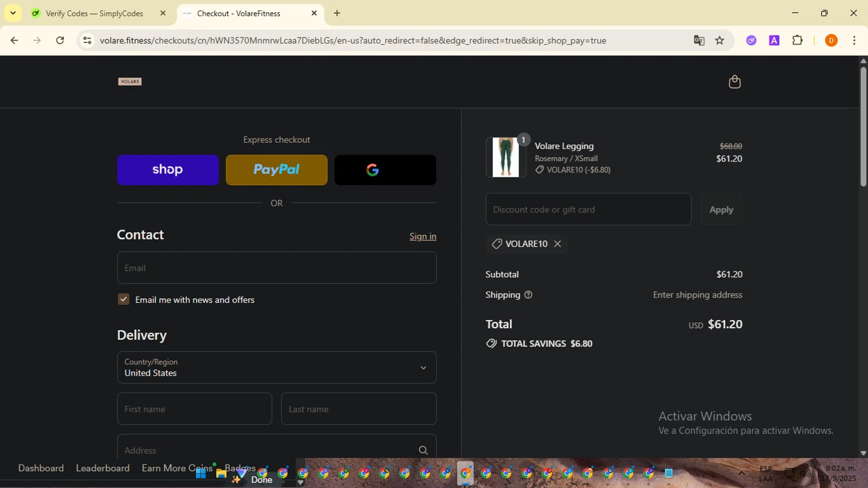Image resolution: width=868 pixels, height=488 pixels.
Task: Click the Dashboard link at bottom
Action: 41,468
